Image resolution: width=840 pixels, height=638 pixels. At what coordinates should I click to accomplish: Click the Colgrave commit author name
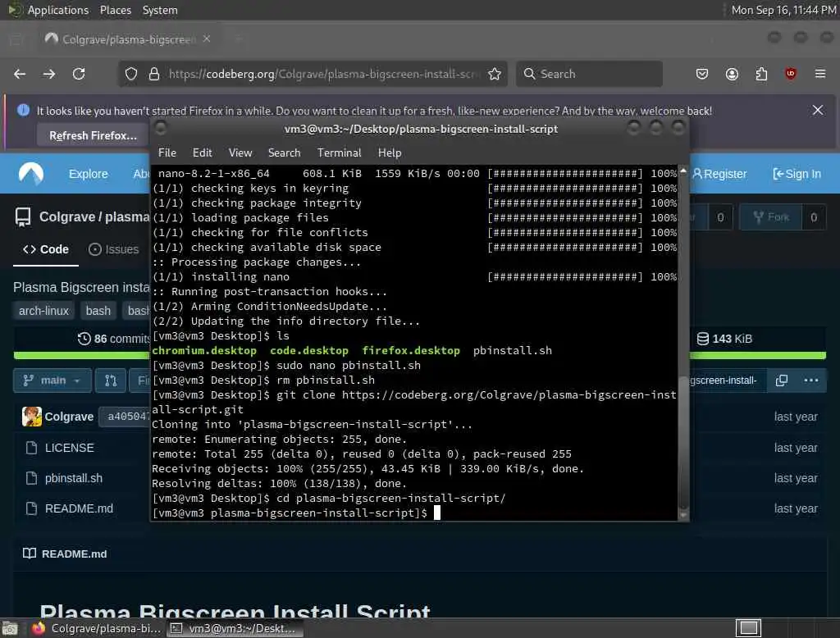click(x=69, y=417)
